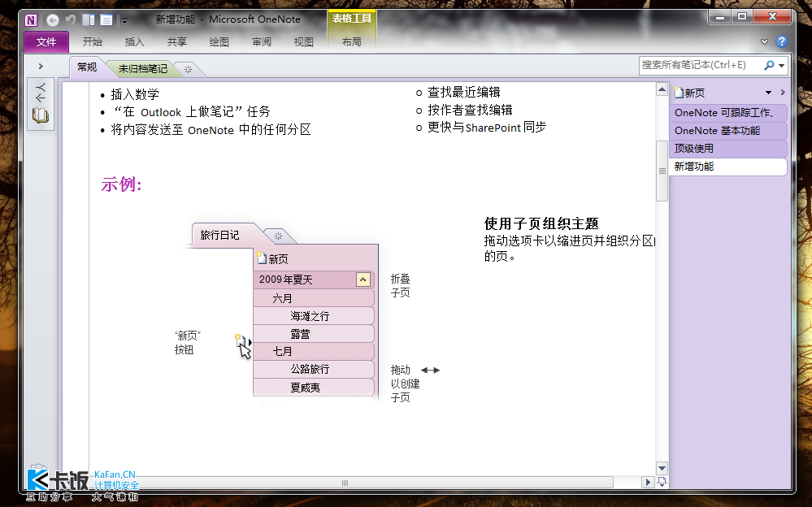Click the 按作者查找编辑 list item

tap(470, 110)
